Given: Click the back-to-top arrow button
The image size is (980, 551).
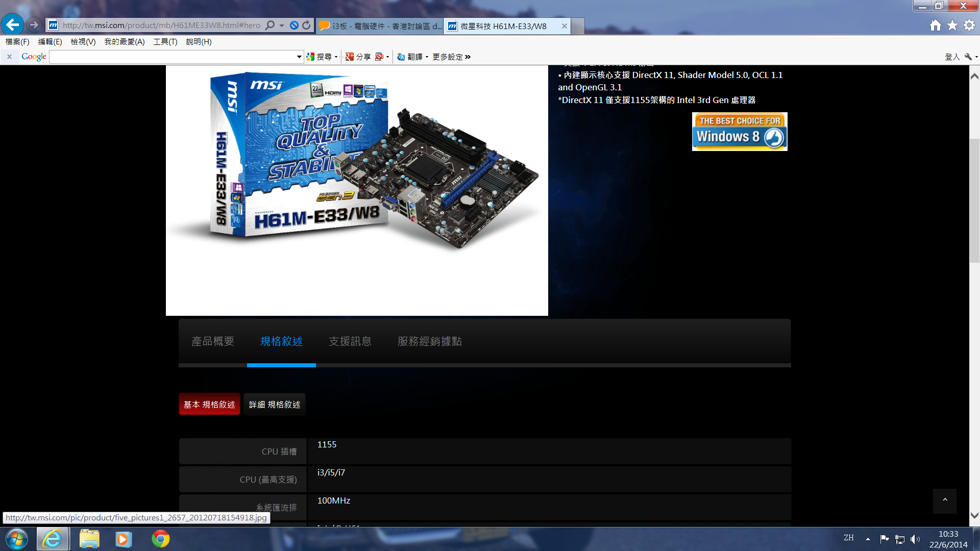Looking at the screenshot, I should (945, 501).
